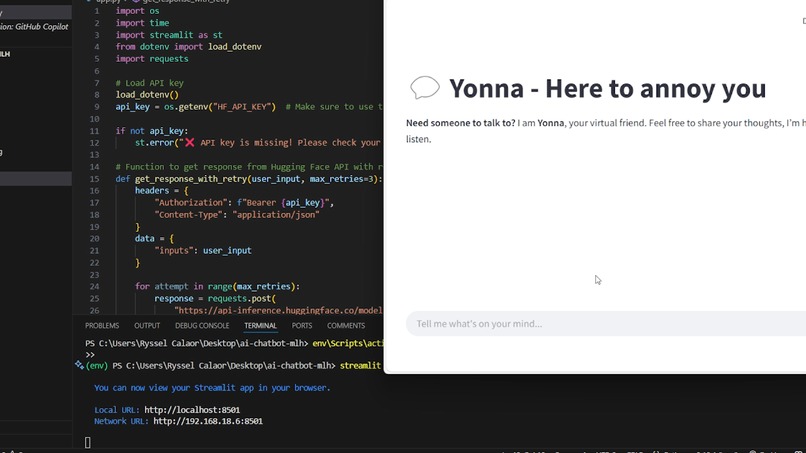Open the PROBLEMS panel tab
This screenshot has width=806, height=453.
[x=102, y=325]
